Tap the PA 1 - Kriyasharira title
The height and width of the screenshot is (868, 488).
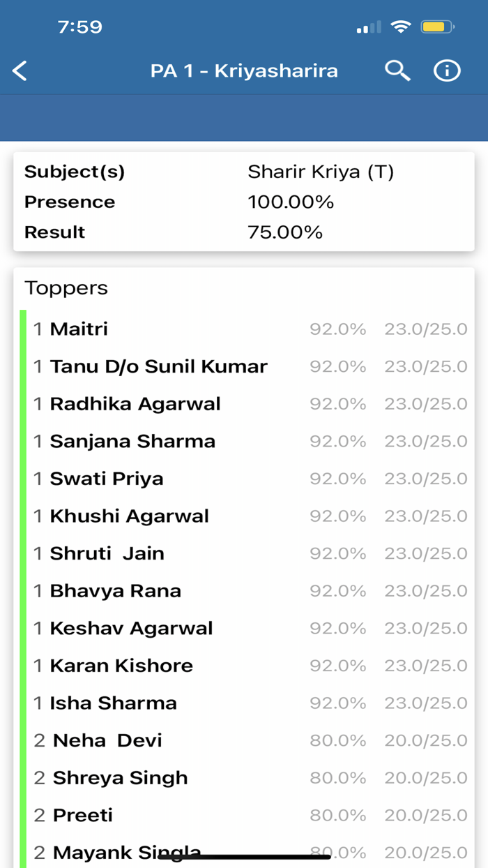point(244,70)
